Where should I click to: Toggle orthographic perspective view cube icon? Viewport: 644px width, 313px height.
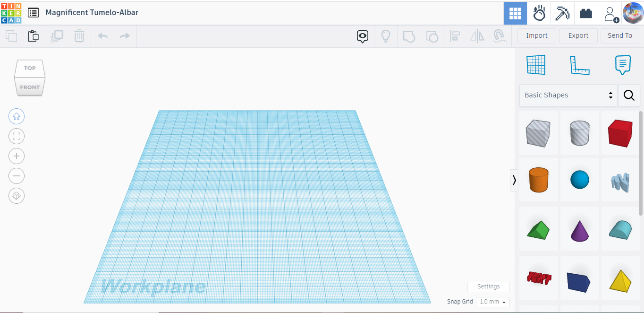17,196
